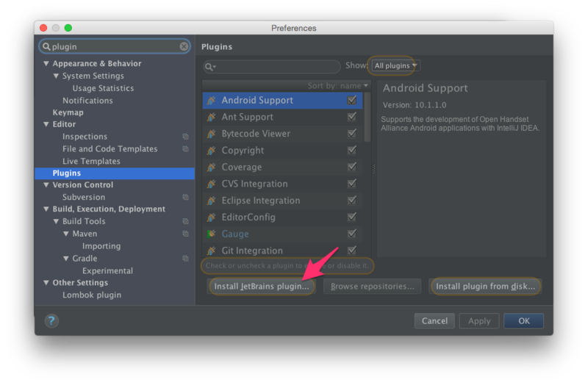Click the Bytecode Viewer plugin icon

(x=211, y=134)
